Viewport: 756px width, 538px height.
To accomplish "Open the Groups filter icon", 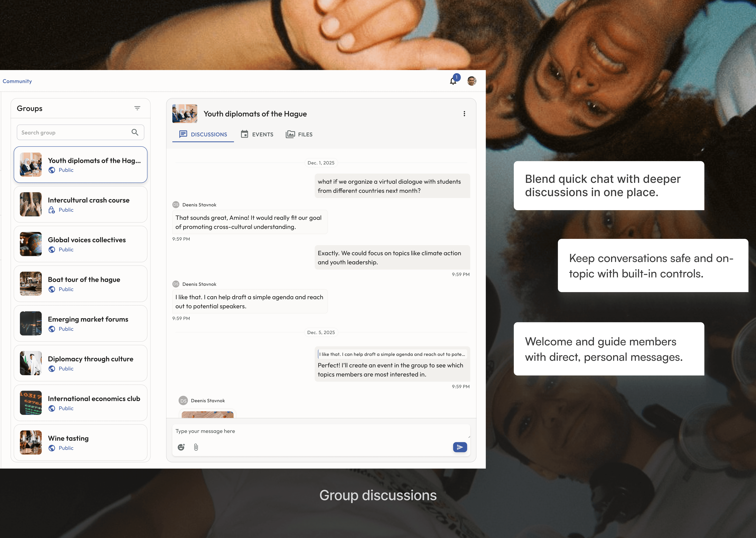I will (137, 108).
